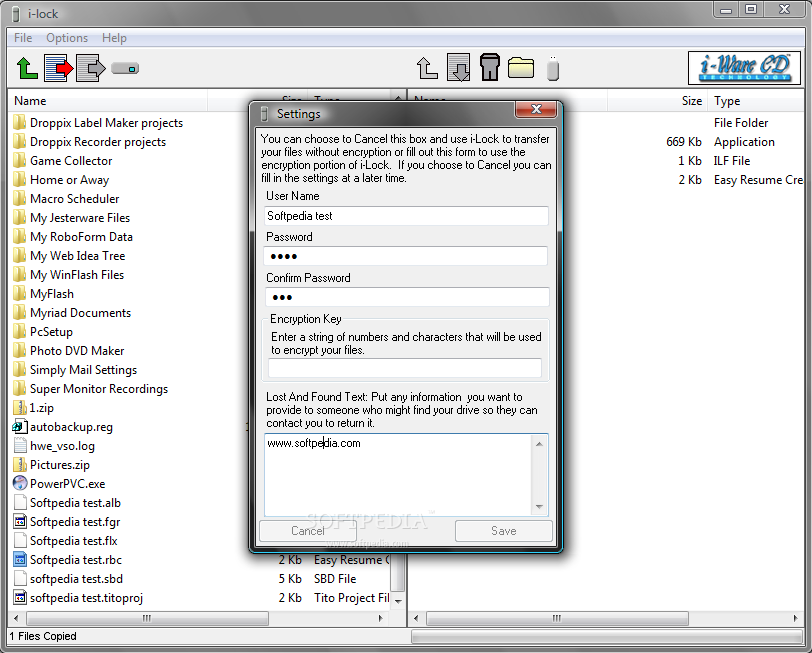The image size is (812, 653).
Task: Click the Confirm Password input field
Action: coord(407,297)
